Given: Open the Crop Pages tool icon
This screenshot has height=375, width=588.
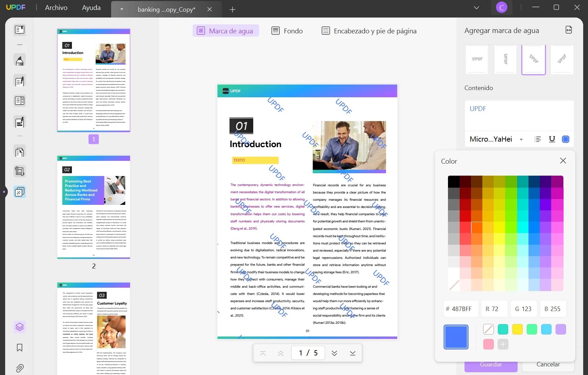Looking at the screenshot, I should coord(20,171).
